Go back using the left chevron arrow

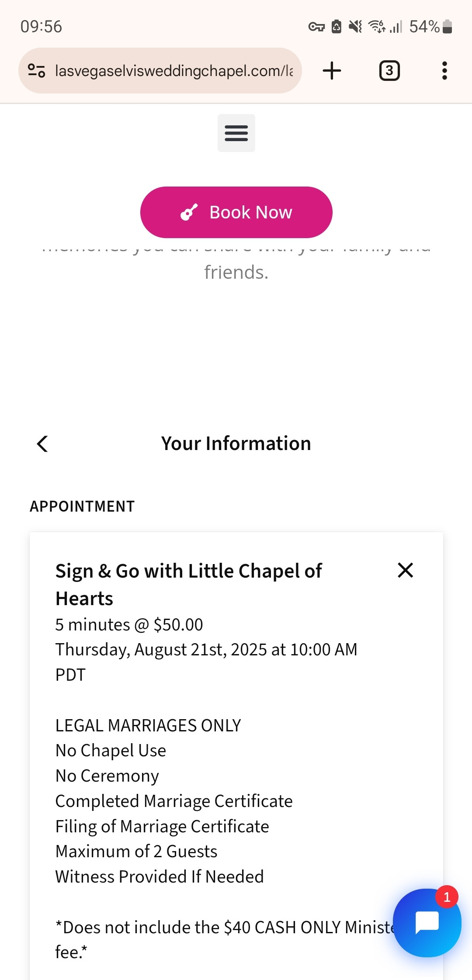coord(42,444)
